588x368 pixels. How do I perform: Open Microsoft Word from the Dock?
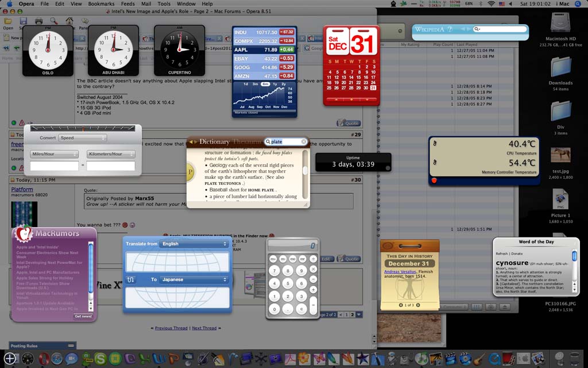(159, 359)
